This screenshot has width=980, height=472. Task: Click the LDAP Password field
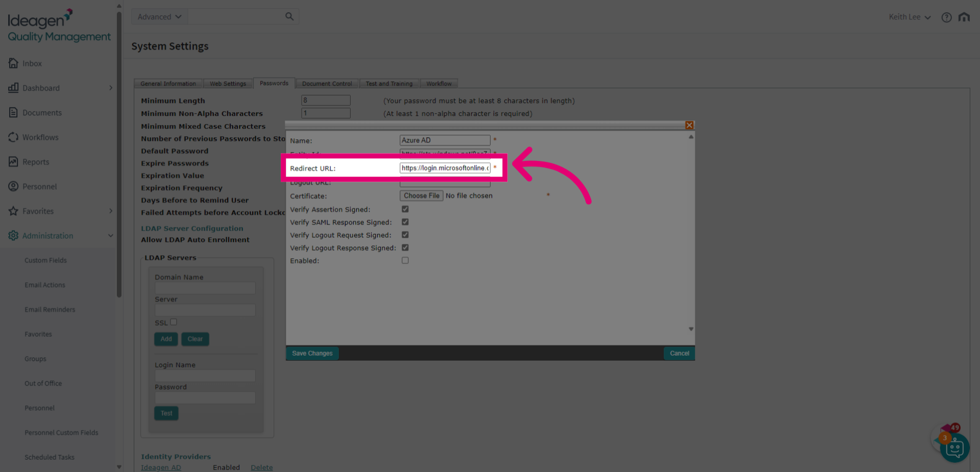click(x=205, y=398)
